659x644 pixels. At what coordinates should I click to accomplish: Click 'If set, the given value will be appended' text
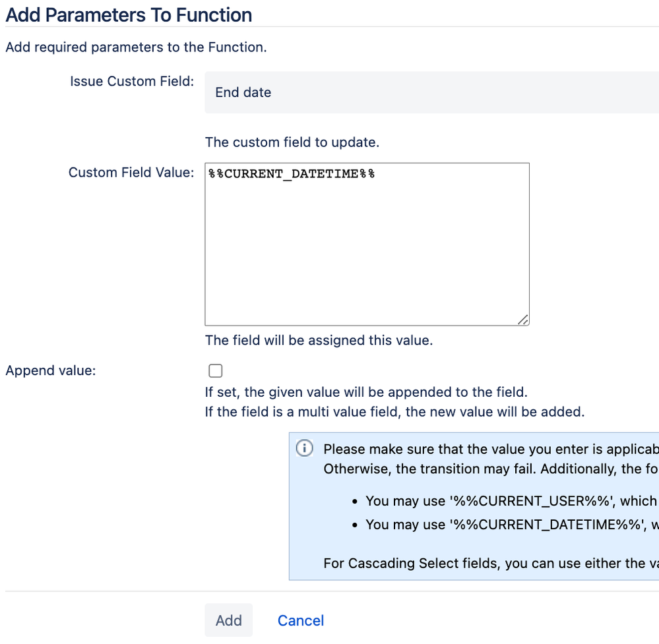click(366, 392)
